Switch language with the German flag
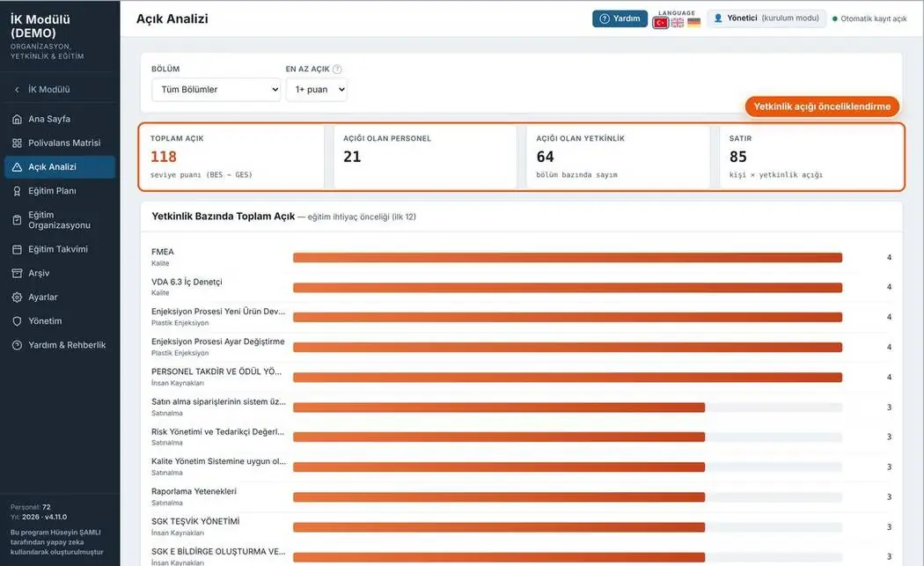The image size is (924, 566). point(694,22)
